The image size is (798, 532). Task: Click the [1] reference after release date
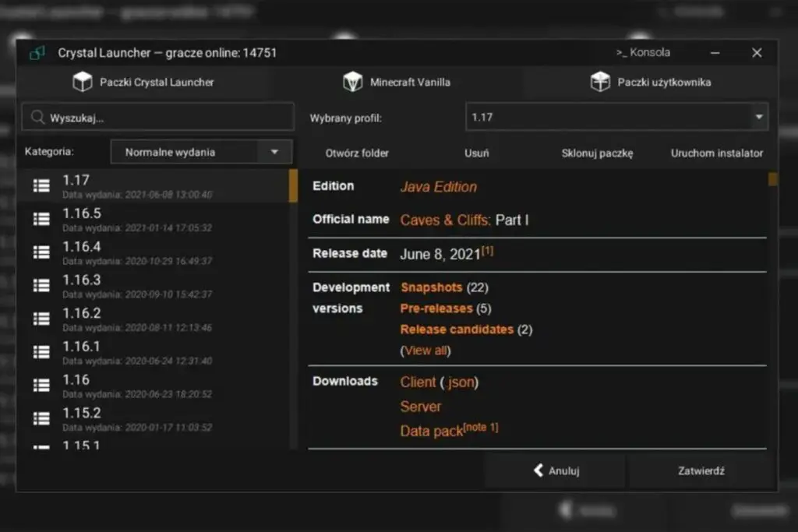pos(487,250)
